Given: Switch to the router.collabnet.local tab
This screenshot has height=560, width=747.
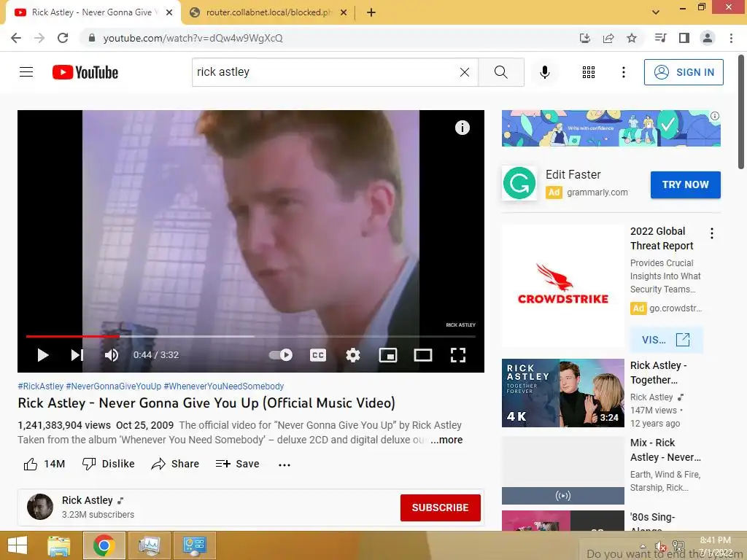Looking at the screenshot, I should (268, 12).
